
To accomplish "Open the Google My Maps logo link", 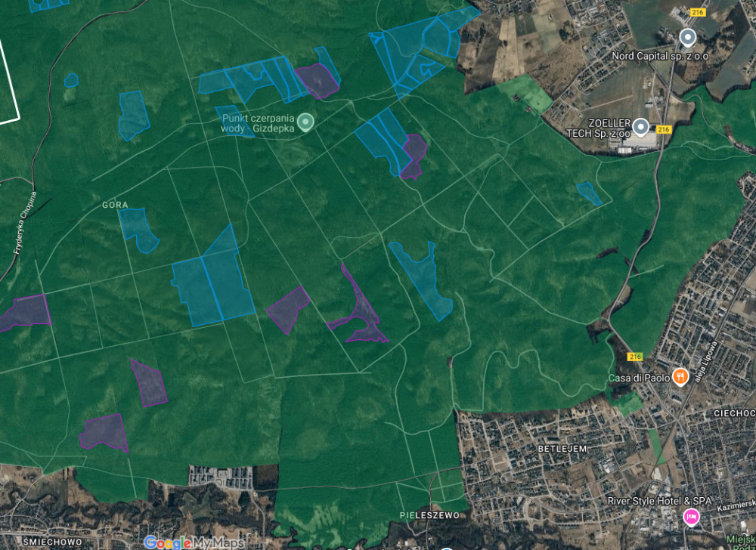I will point(194,542).
